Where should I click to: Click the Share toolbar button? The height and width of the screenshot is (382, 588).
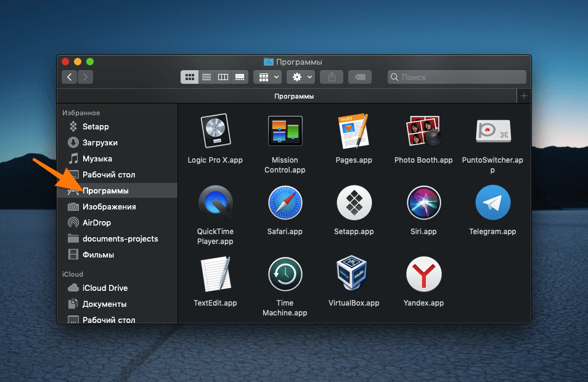click(332, 77)
